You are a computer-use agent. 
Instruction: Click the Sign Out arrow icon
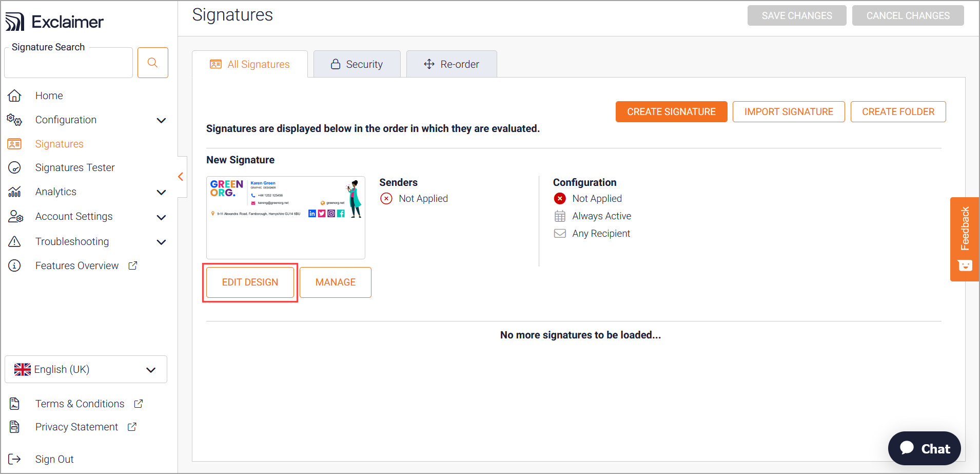tap(15, 459)
